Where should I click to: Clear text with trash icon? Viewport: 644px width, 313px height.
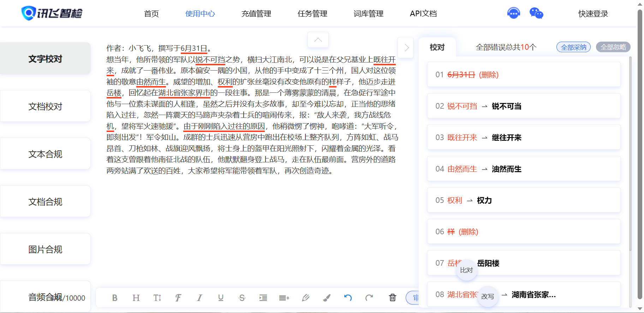pos(393,297)
